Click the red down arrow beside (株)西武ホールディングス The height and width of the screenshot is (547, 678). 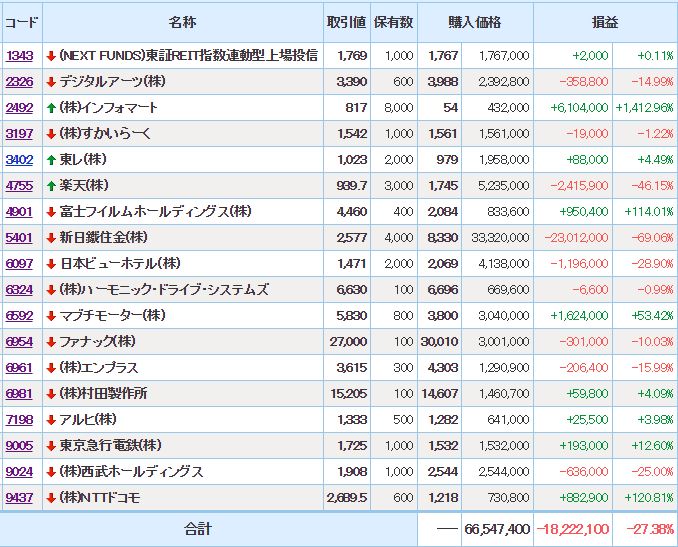point(51,472)
